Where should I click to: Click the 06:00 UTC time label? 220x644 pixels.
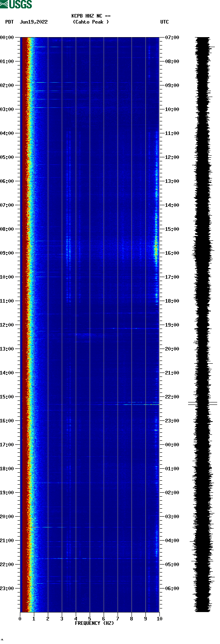tap(172, 589)
